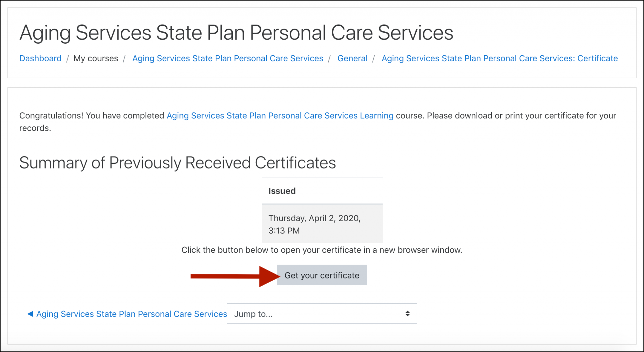Return to Aging Services course via the back link
644x352 pixels.
131,313
